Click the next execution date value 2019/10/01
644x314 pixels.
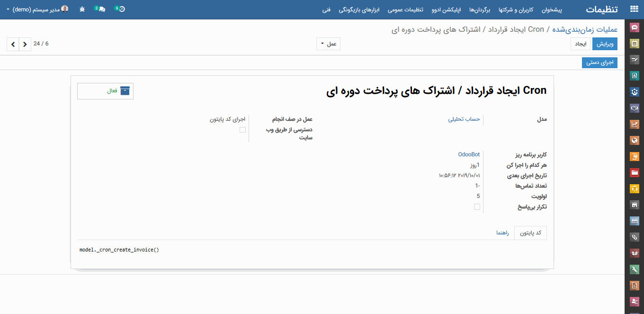[459, 175]
